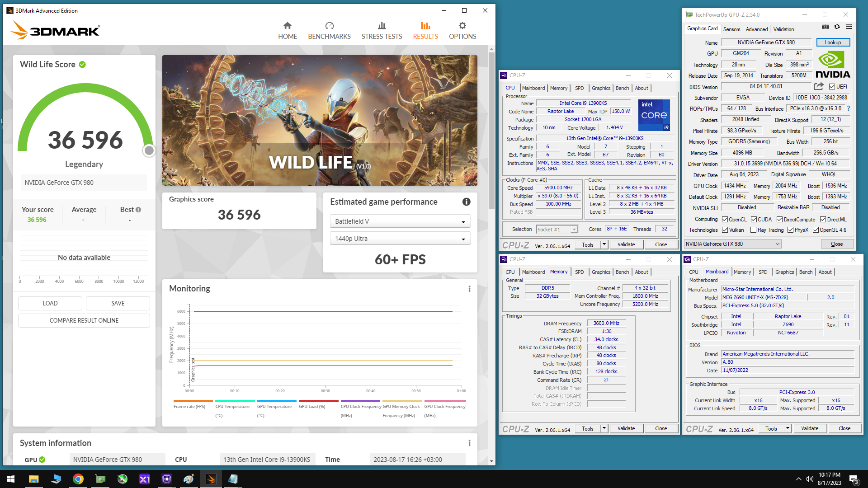Click the Bus Interface question mark in GPU-Z
The height and width of the screenshot is (488, 868).
click(x=848, y=108)
